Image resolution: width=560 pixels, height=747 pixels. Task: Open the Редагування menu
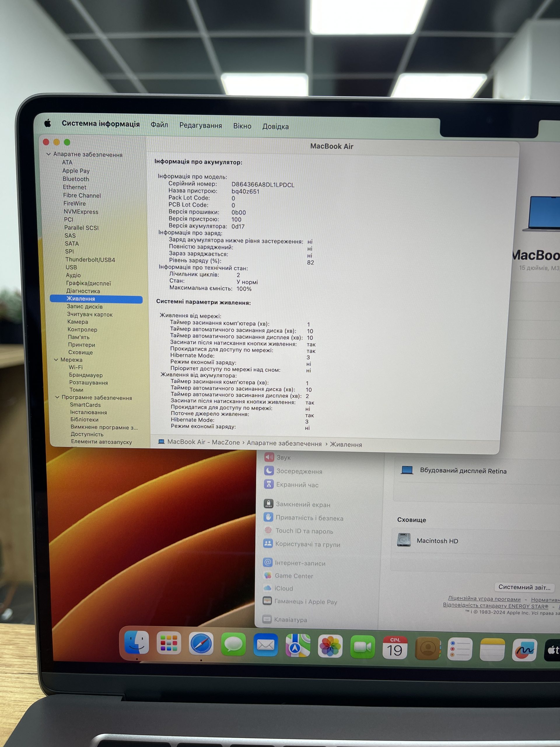(x=200, y=126)
